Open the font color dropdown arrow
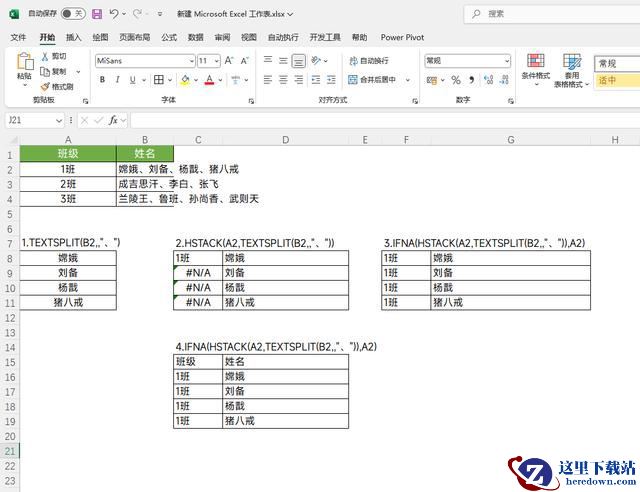Screen dimensions: 640x492 (x=220, y=80)
